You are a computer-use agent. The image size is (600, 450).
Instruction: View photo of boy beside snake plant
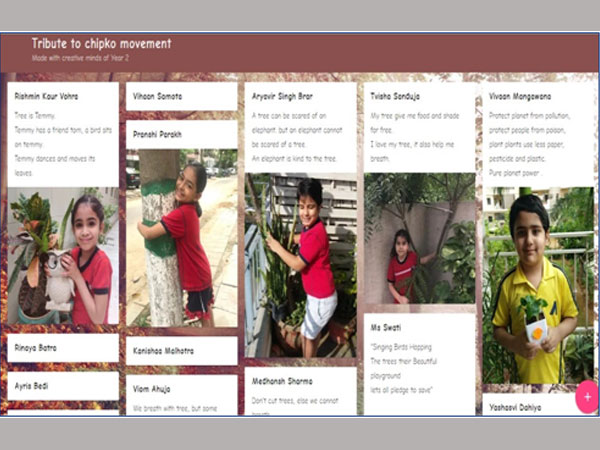point(300,265)
